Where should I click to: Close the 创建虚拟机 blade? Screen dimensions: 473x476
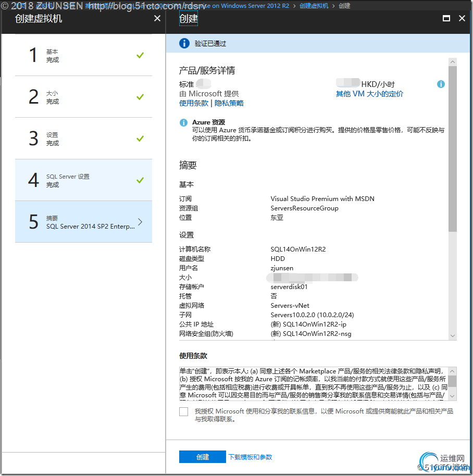157,19
